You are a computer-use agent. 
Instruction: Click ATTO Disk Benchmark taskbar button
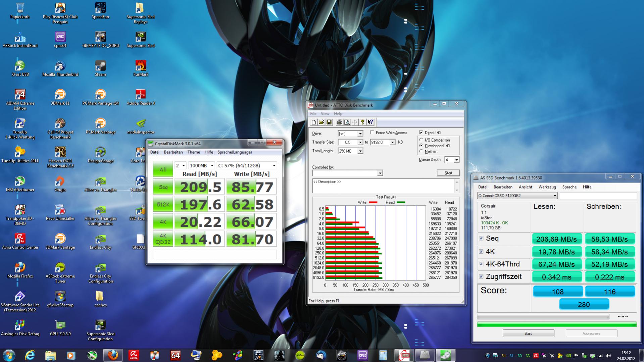coord(404,355)
